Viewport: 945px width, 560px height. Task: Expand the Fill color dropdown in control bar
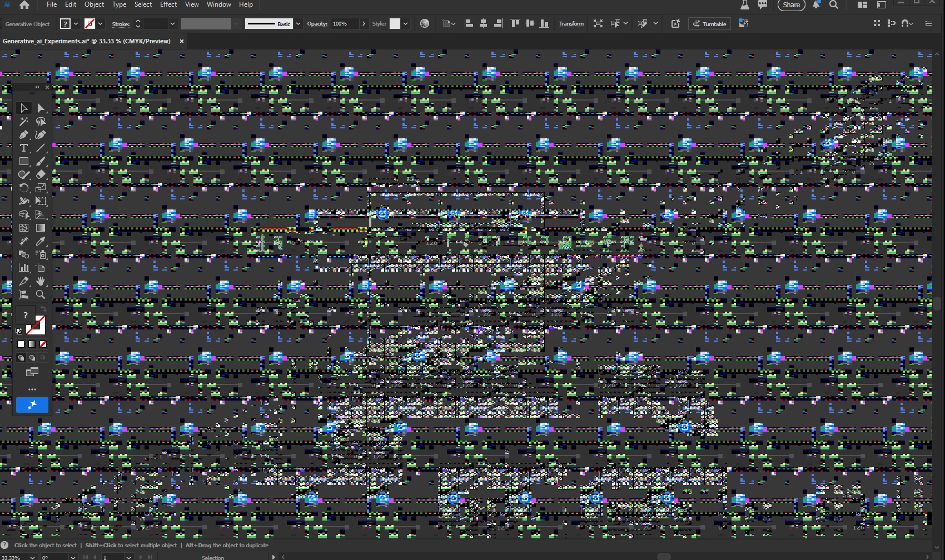(x=76, y=24)
